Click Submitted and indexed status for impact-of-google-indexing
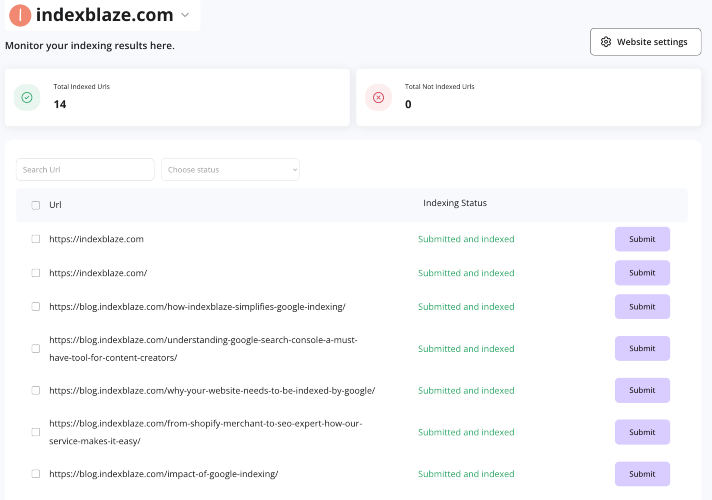Image resolution: width=712 pixels, height=500 pixels. click(x=466, y=474)
